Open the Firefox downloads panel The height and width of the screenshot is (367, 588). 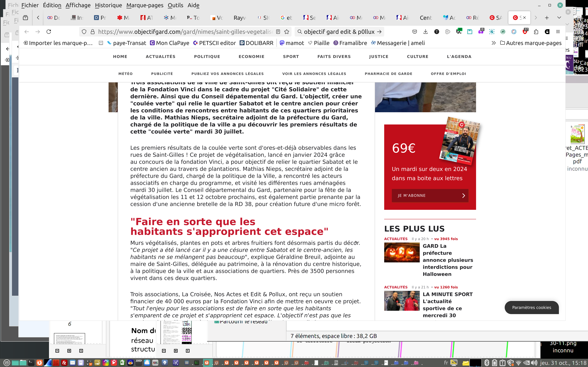[425, 32]
